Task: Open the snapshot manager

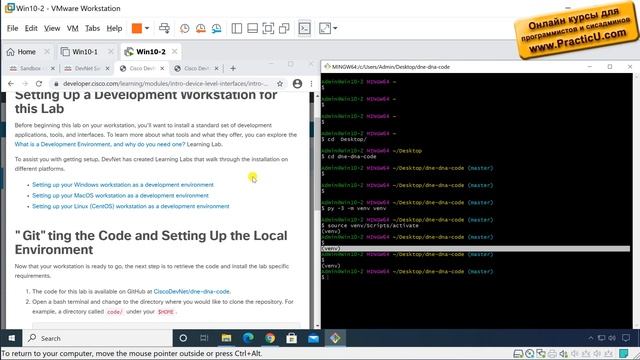Action: (216, 28)
